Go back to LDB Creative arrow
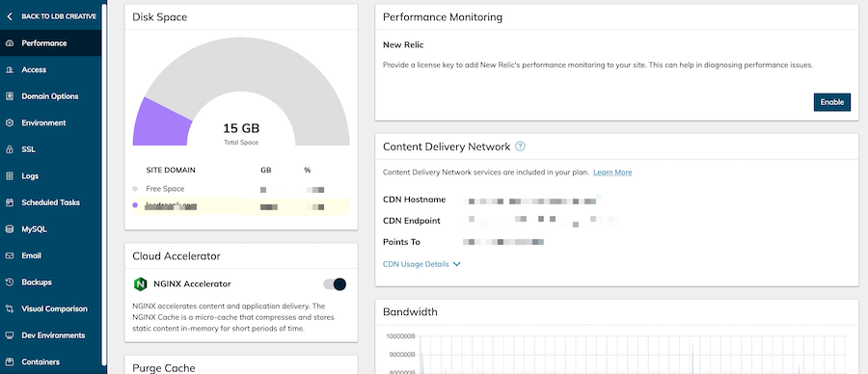868x374 pixels. (x=10, y=16)
